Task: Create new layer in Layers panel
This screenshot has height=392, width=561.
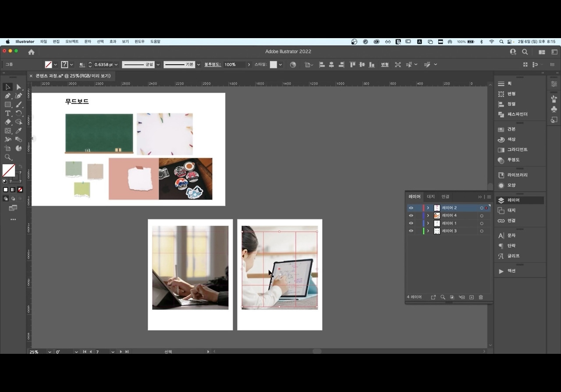Action: (472, 297)
